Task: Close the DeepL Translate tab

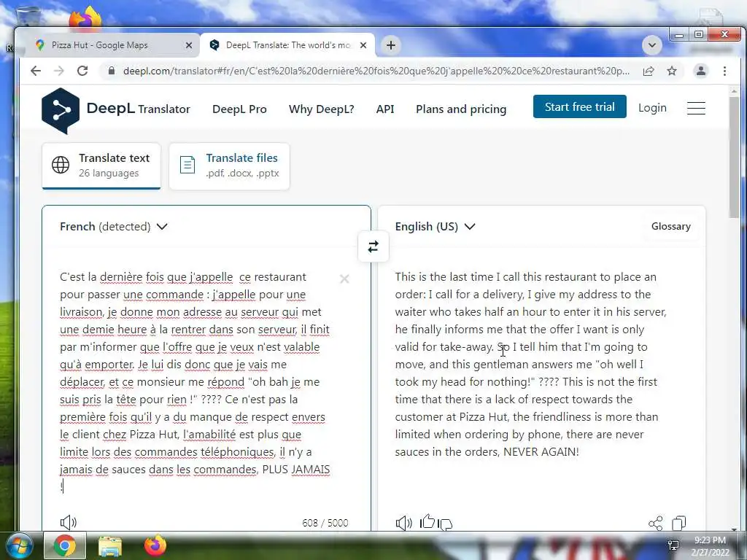Action: tap(363, 45)
